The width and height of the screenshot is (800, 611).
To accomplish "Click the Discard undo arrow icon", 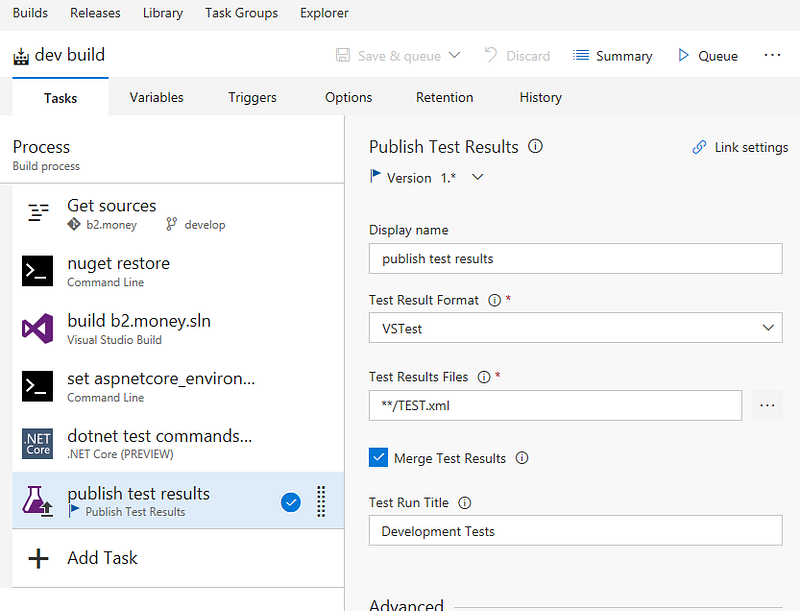I will click(x=491, y=55).
